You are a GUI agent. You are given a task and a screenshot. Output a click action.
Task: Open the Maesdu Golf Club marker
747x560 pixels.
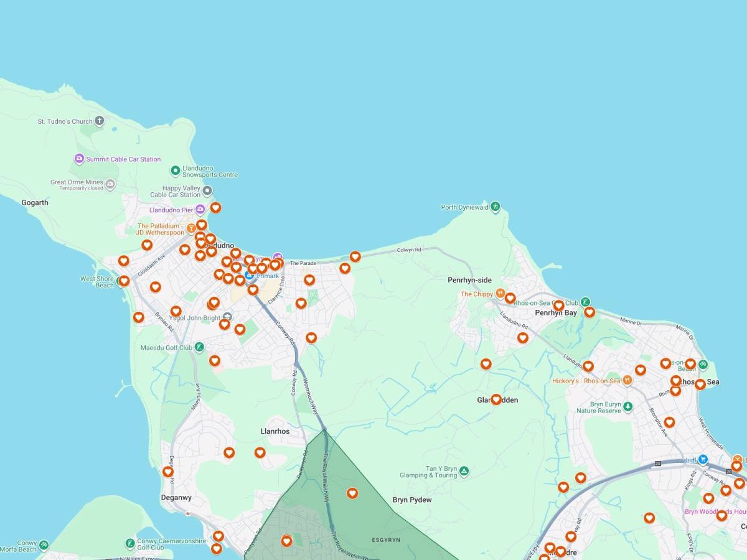click(x=199, y=347)
